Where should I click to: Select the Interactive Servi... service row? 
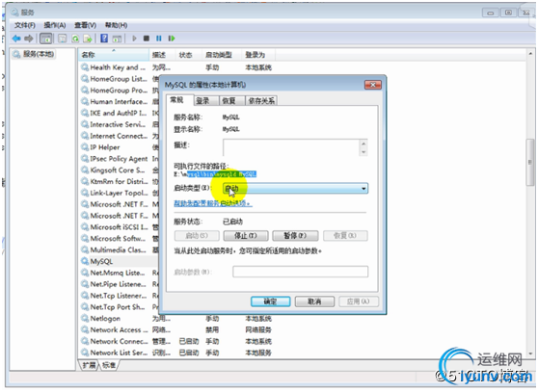coord(119,124)
